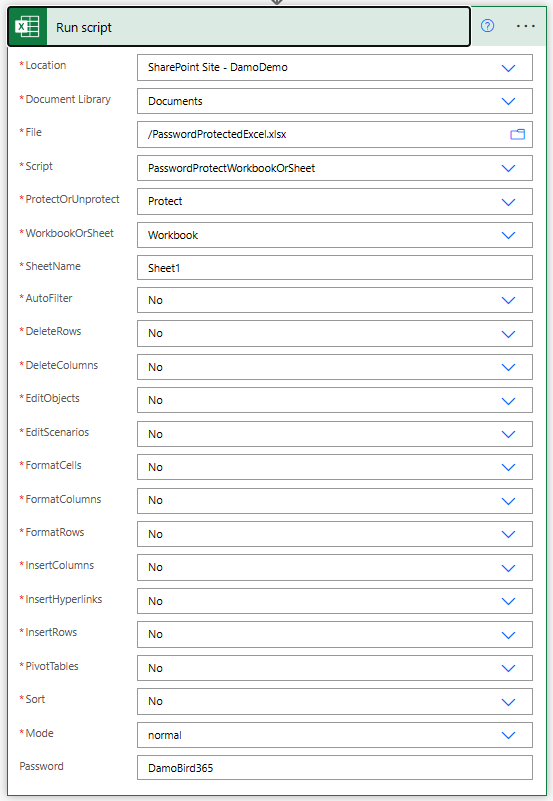The width and height of the screenshot is (553, 801).
Task: Click the folder picker icon in File field
Action: point(518,134)
